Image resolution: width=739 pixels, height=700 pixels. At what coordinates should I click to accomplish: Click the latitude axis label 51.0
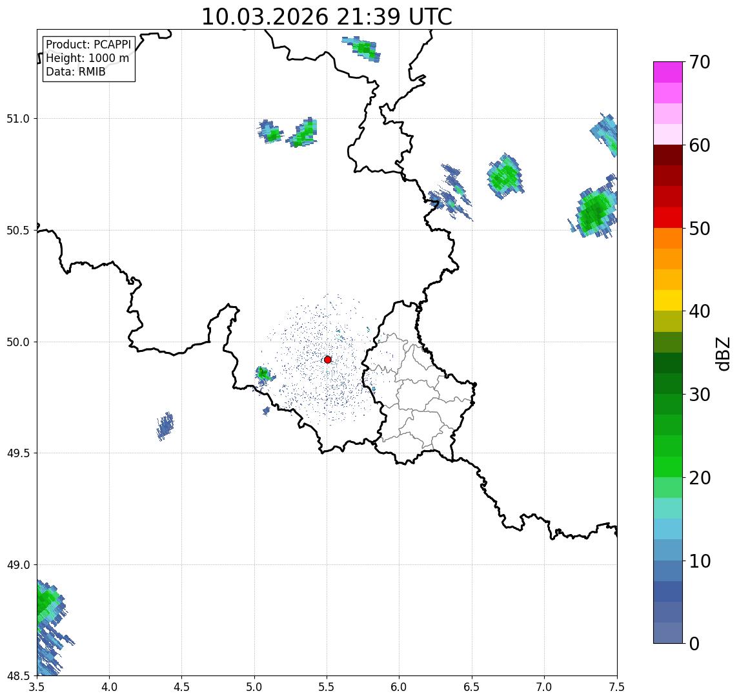(18, 119)
